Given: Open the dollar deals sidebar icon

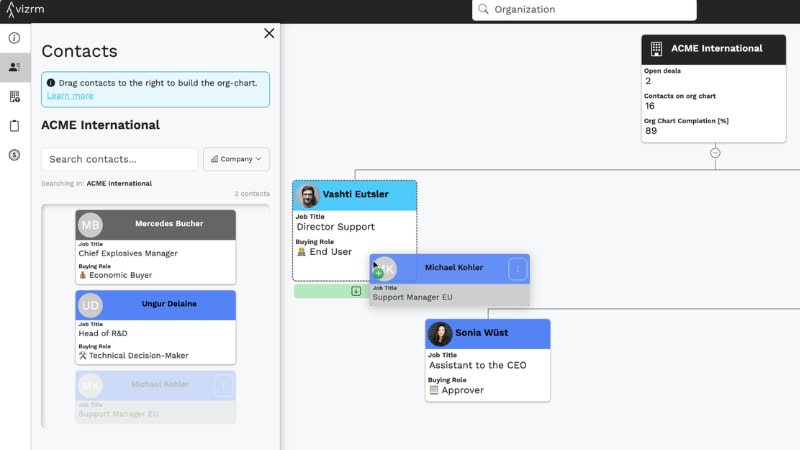Looking at the screenshot, I should (x=14, y=155).
